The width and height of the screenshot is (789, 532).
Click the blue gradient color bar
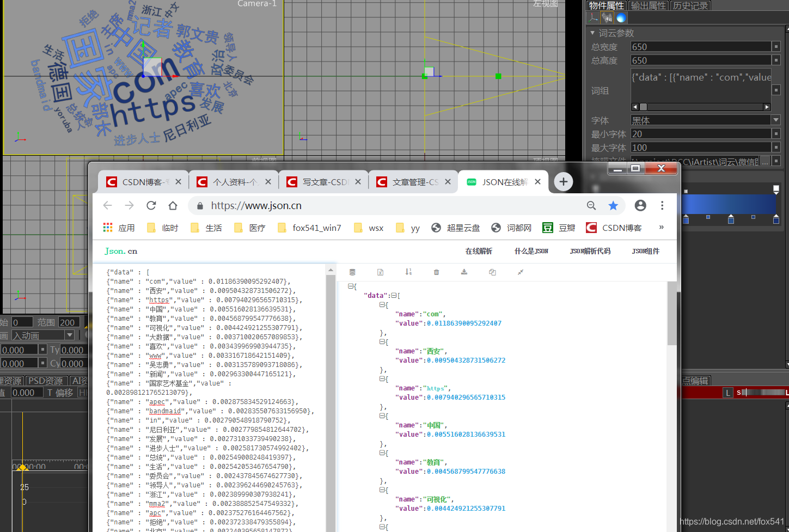[729, 204]
